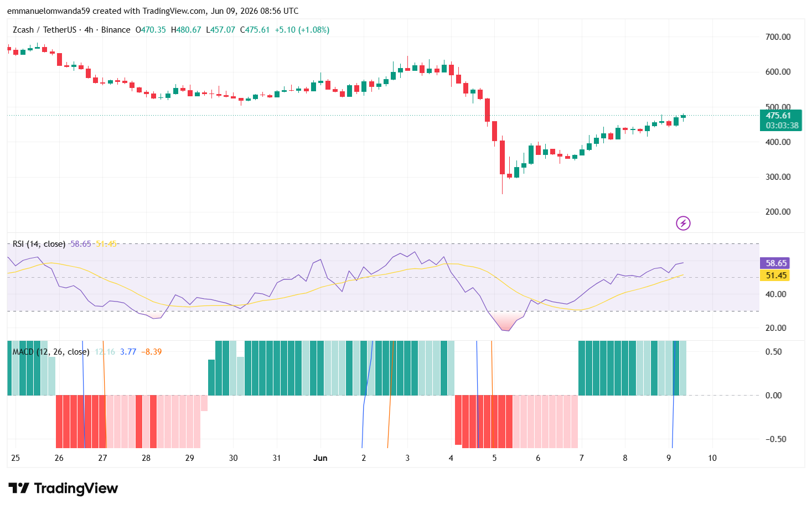Click the 400.00 price axis label
This screenshot has height=509, width=812.
pyautogui.click(x=778, y=142)
